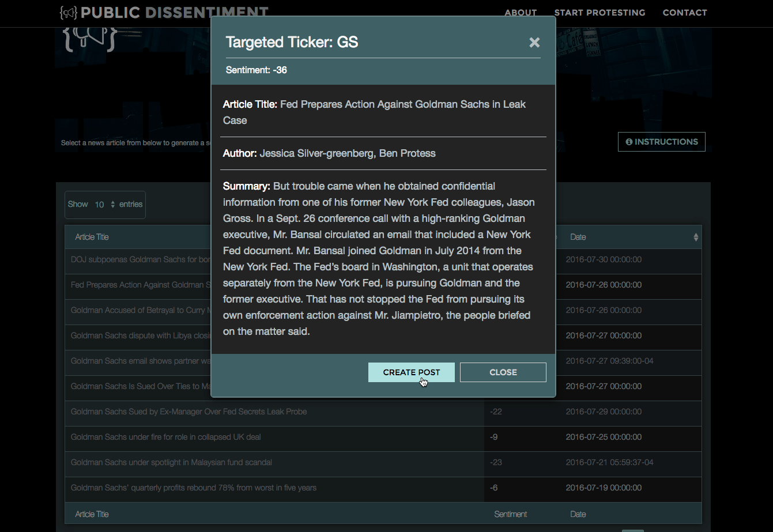Click the Article Title column header
This screenshot has height=532, width=773.
coord(92,237)
